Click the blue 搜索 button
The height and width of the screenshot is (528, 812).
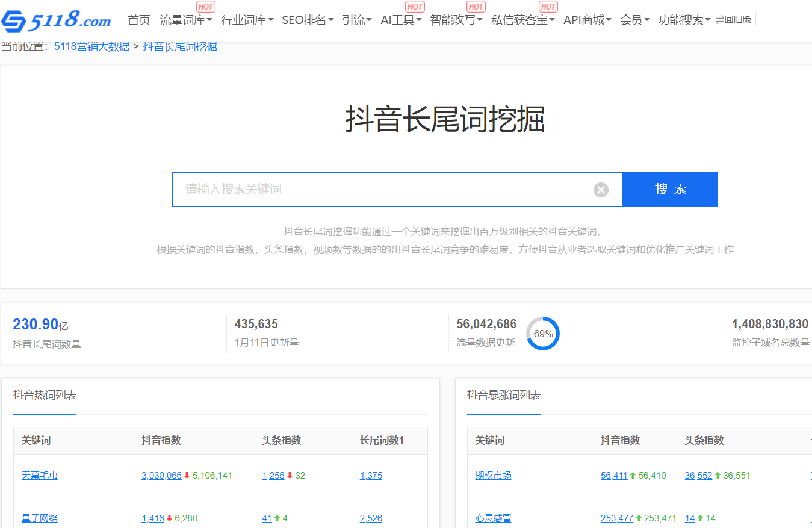tap(670, 190)
